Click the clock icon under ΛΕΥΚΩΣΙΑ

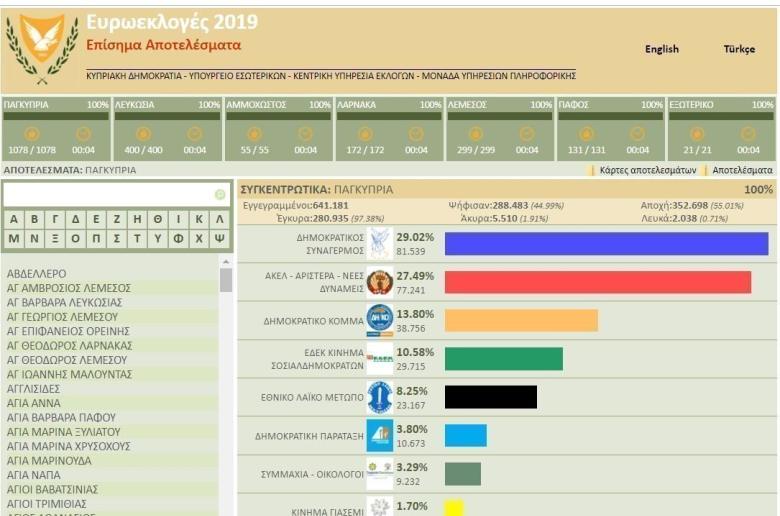195,134
